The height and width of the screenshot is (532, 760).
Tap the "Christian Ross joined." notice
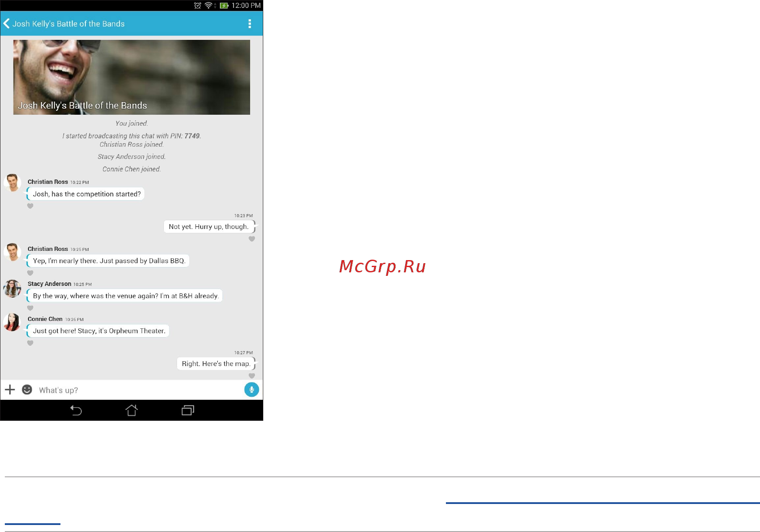click(131, 144)
